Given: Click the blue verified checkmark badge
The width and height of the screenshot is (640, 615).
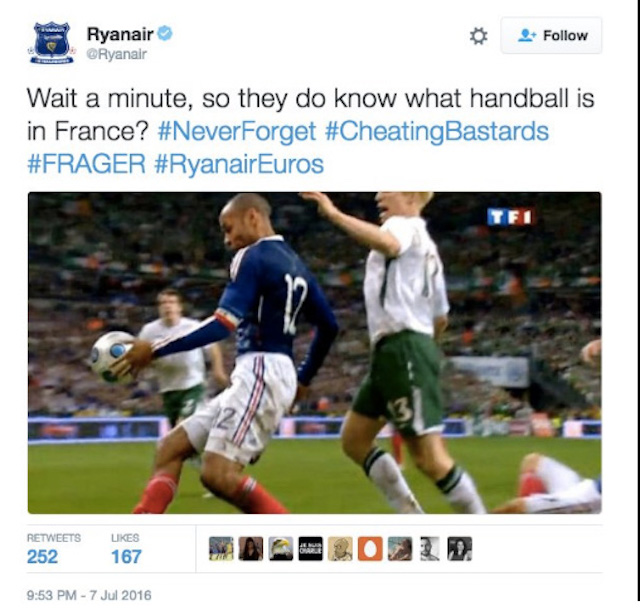Looking at the screenshot, I should click(x=165, y=33).
